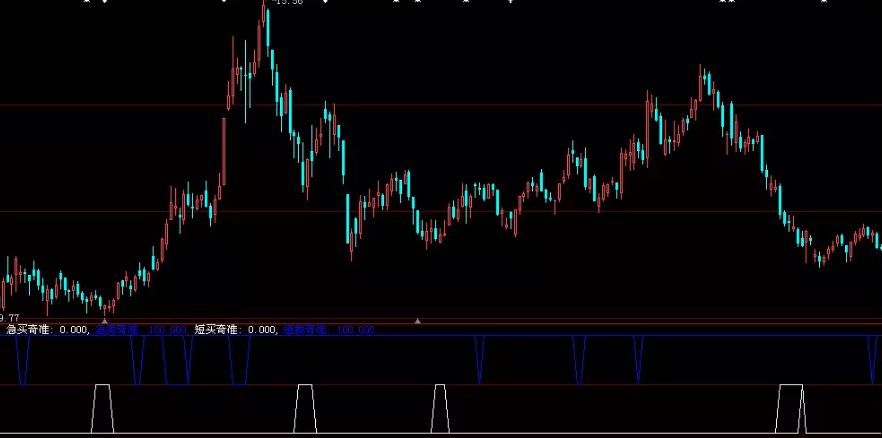
Task: Select the gray triangle marker below the lowest candle
Action: pos(105,321)
